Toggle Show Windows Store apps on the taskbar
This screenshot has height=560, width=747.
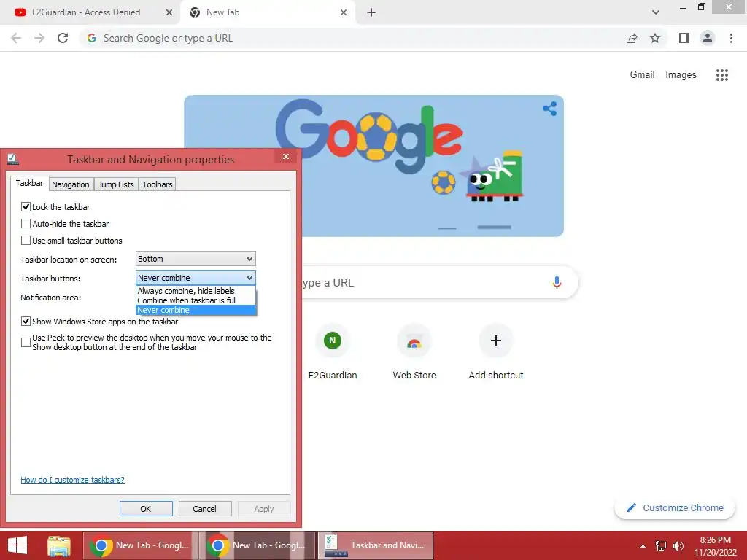click(26, 322)
